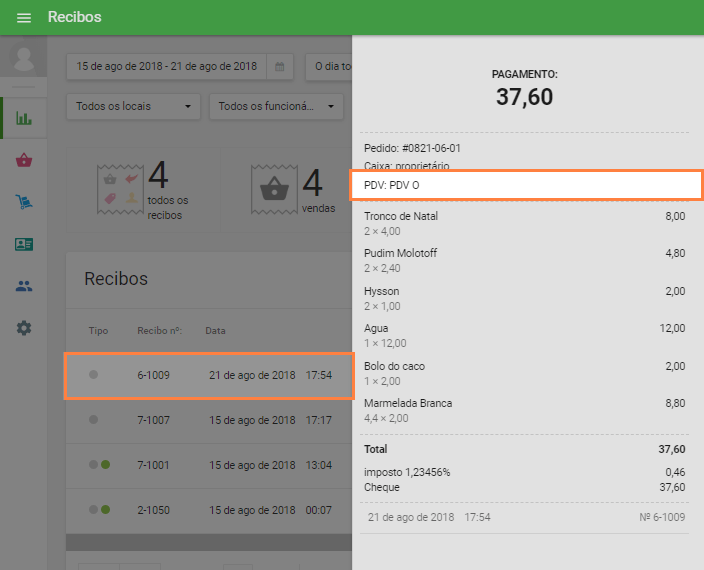Open receipt 7-1001 from the list
The image size is (704, 570).
click(208, 465)
